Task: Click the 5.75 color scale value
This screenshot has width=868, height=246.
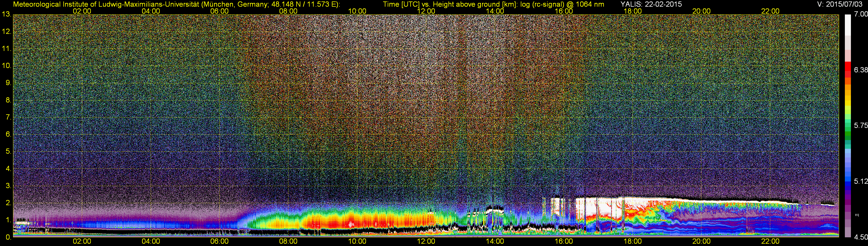Action: click(860, 125)
